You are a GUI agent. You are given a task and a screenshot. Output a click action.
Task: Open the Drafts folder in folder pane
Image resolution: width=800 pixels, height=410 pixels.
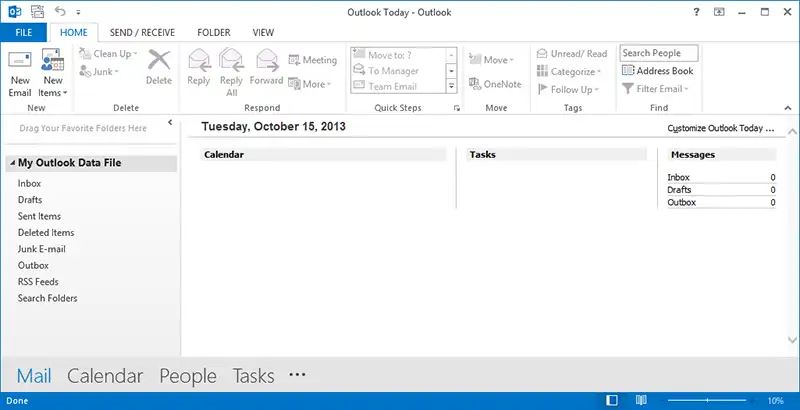[30, 199]
